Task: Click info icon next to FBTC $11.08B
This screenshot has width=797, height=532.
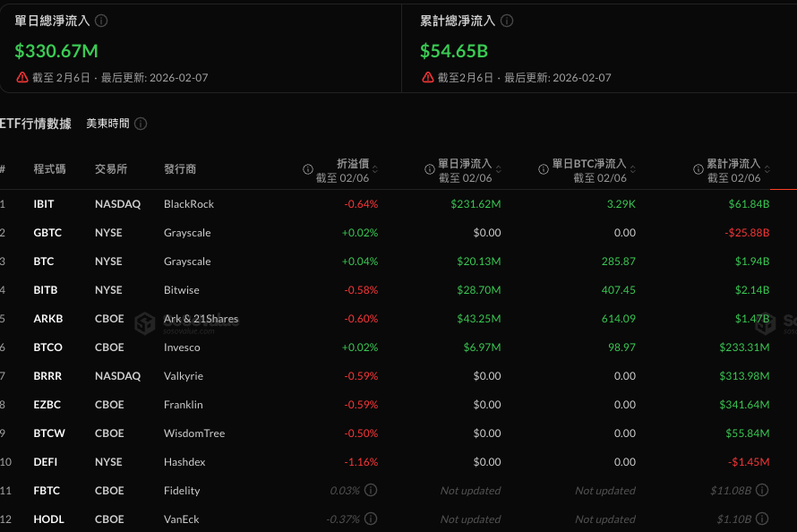Action: click(762, 490)
